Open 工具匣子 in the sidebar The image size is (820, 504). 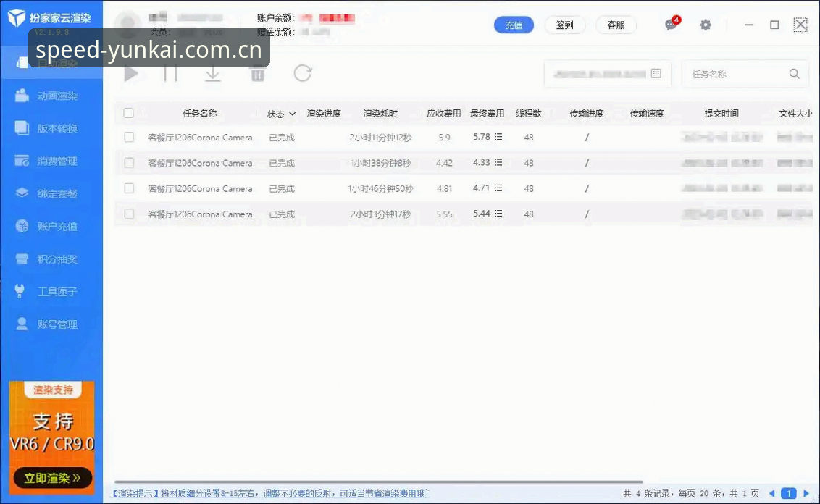[51, 292]
